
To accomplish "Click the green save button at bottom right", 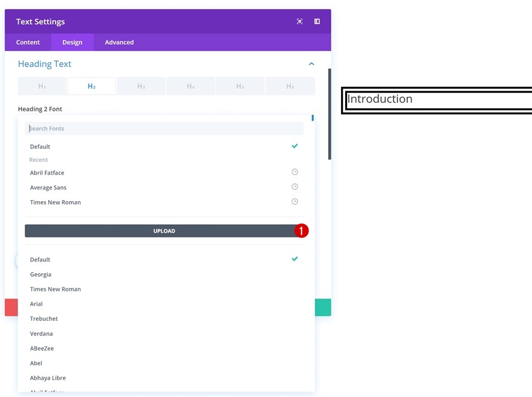I will (x=323, y=307).
